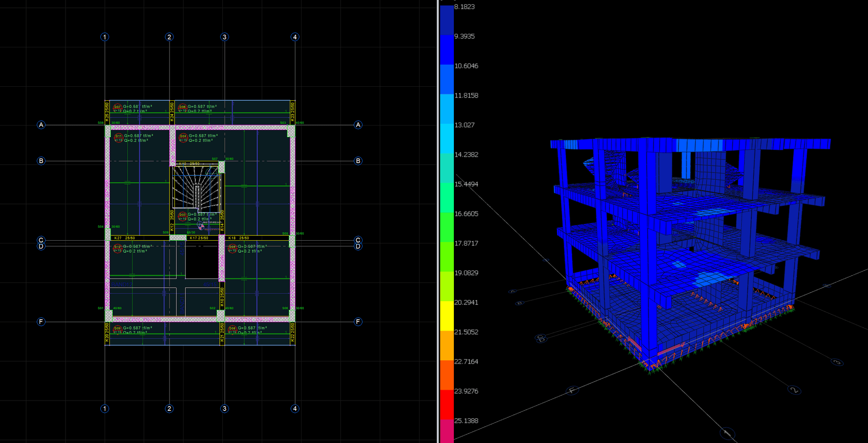Click axis bubble F right of the plan
This screenshot has height=443, width=868.
point(358,322)
